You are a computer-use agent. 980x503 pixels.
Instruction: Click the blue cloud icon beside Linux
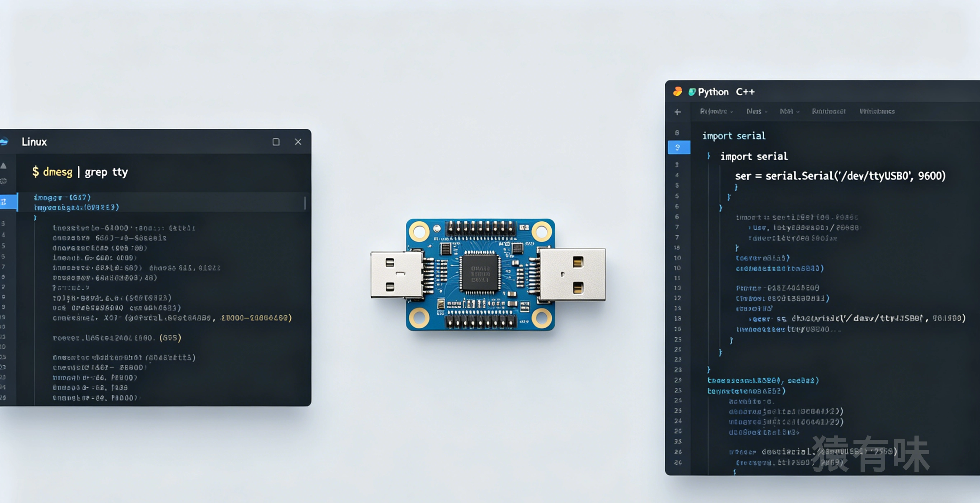[x=4, y=142]
